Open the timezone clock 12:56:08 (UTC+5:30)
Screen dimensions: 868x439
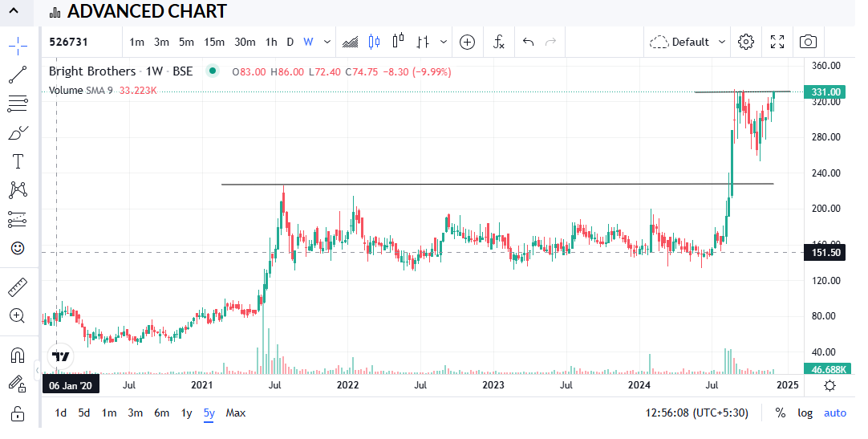pos(696,413)
